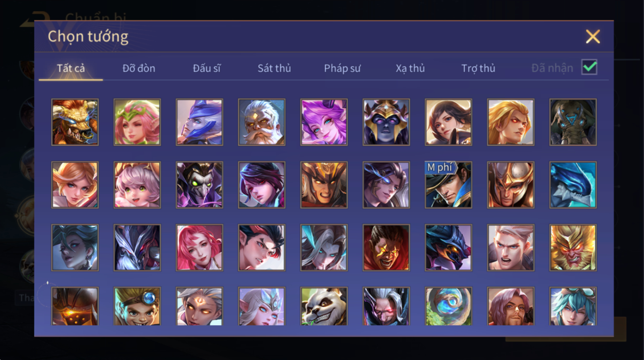Switch to the Trợ thủ tab
Screen dimensions: 644x360
tap(478, 68)
